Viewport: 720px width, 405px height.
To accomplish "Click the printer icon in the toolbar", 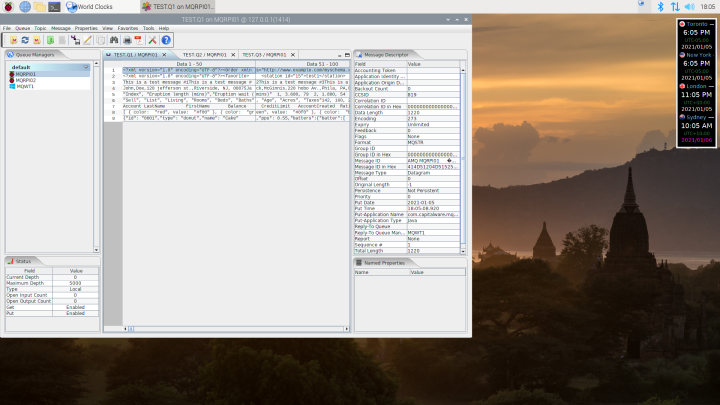I will tap(127, 40).
